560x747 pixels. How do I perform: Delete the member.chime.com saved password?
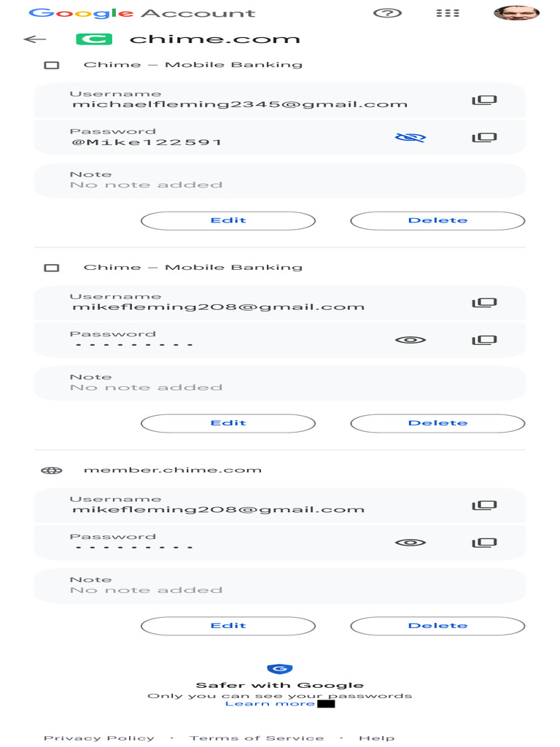click(x=437, y=626)
